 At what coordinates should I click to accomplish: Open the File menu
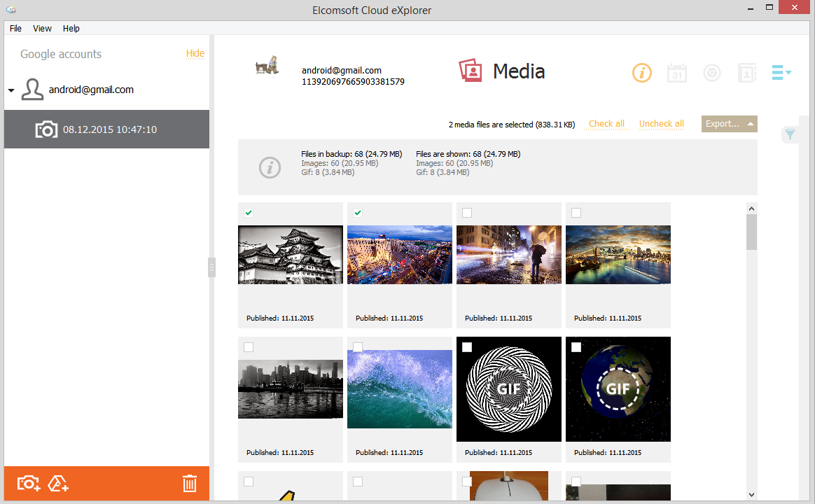pos(15,29)
